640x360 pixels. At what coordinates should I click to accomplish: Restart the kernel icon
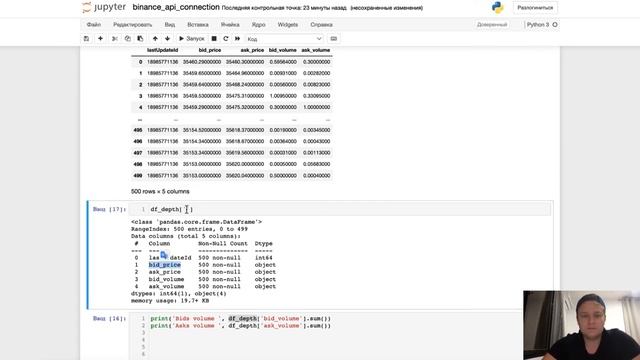(225, 38)
